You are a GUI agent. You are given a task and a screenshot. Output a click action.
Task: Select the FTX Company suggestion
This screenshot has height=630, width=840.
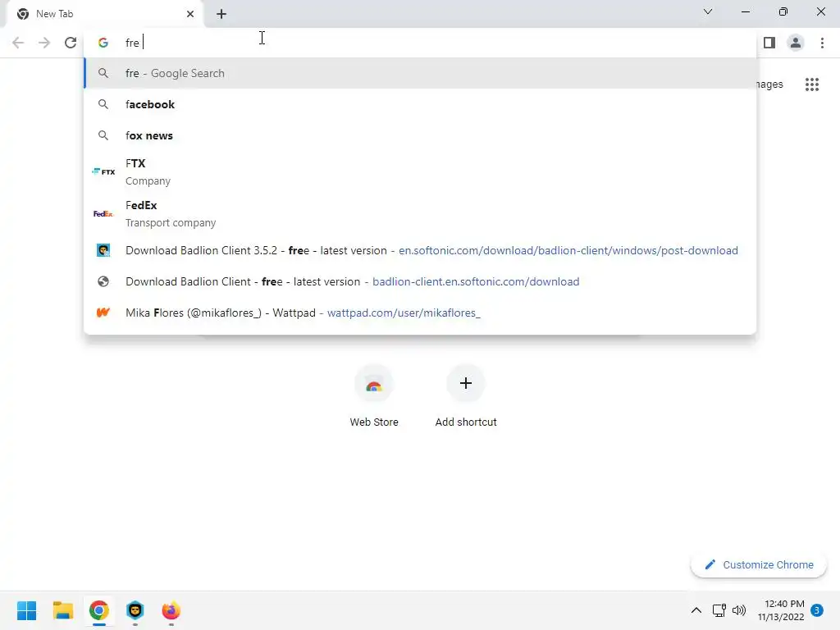[420, 172]
